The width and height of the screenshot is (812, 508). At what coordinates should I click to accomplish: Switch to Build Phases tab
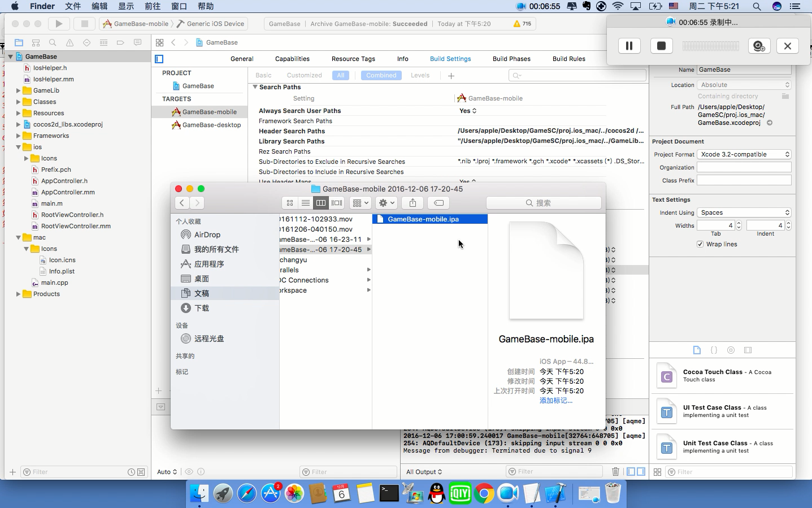511,59
